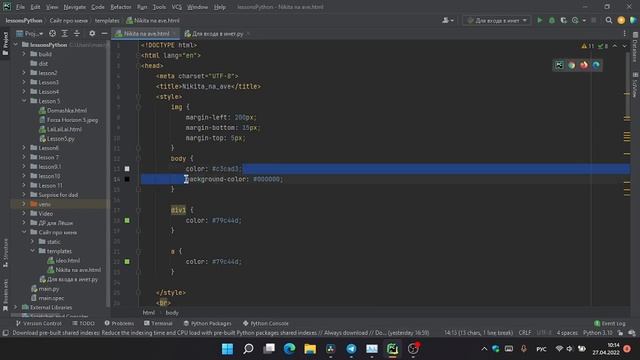The image size is (640, 360).
Task: Open page in Edge browser icon
Action: pyautogui.click(x=596, y=65)
